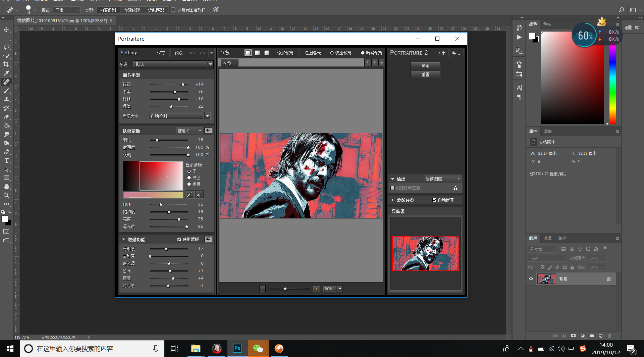The width and height of the screenshot is (644, 357).
Task: Toggle 使用蒙版 checkbox
Action: [x=179, y=239]
